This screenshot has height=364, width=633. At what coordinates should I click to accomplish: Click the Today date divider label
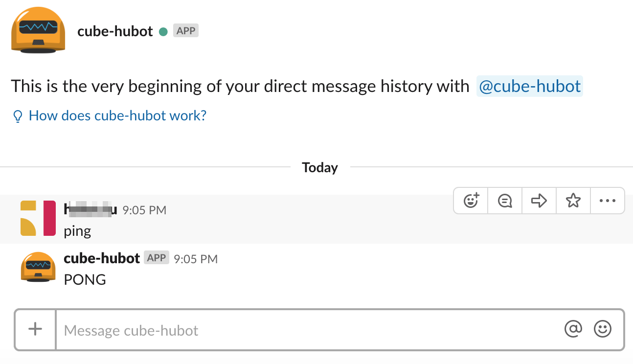click(x=320, y=168)
